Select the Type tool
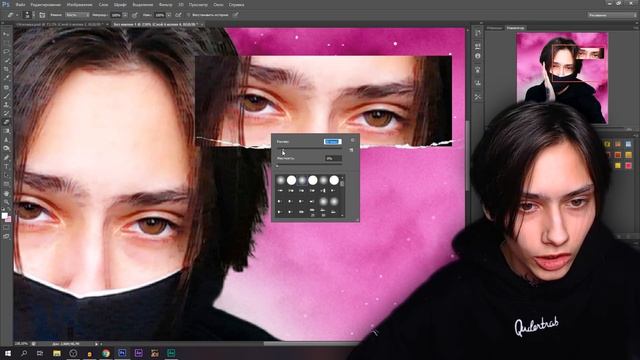This screenshot has height=360, width=640. coord(6,166)
